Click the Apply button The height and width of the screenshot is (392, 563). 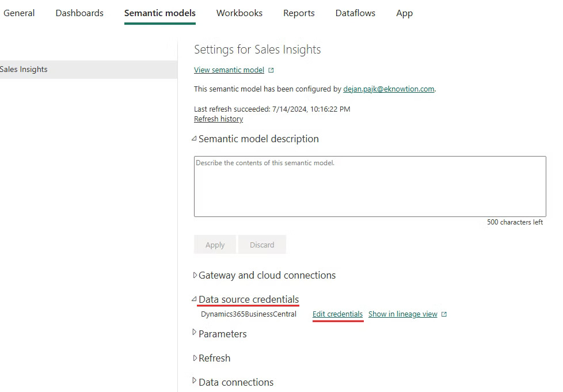[215, 244]
